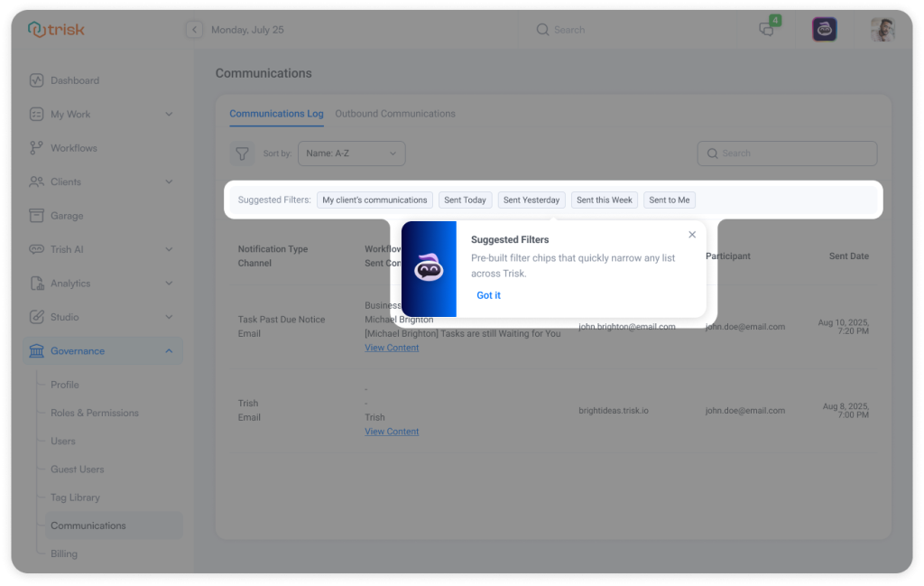Toggle the Sent to Me filter chip

click(669, 200)
